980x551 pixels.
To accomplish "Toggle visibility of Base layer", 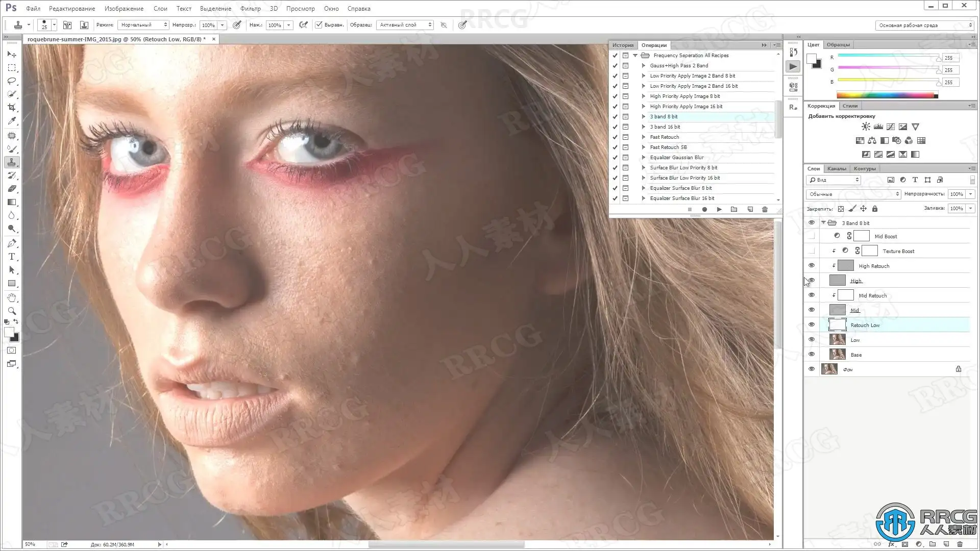I will pyautogui.click(x=812, y=355).
